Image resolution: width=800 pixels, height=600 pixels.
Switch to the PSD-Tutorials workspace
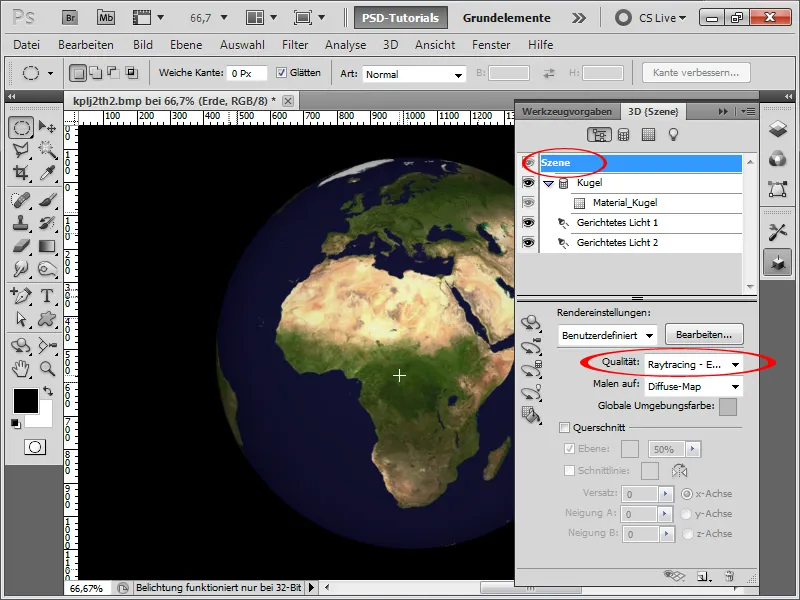coord(401,18)
